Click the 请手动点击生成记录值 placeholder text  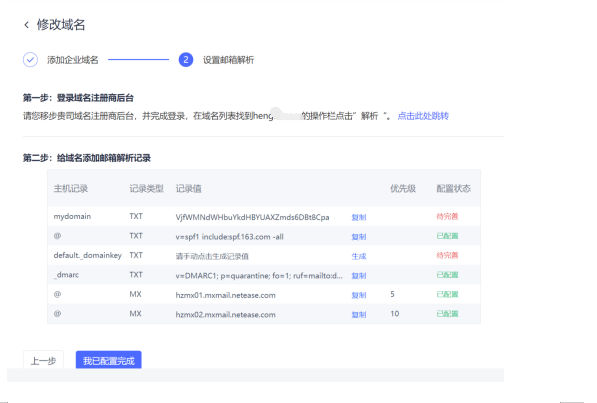click(212, 256)
